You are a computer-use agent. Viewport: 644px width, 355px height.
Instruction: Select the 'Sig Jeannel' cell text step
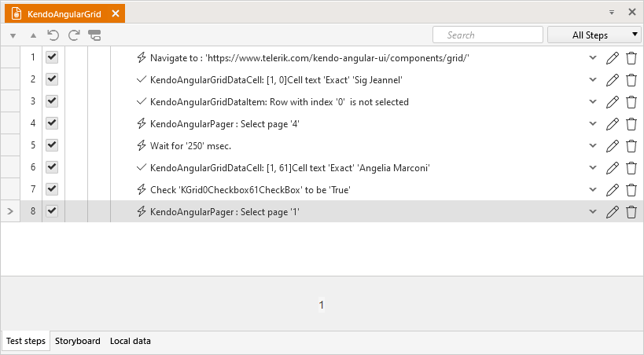coord(276,80)
